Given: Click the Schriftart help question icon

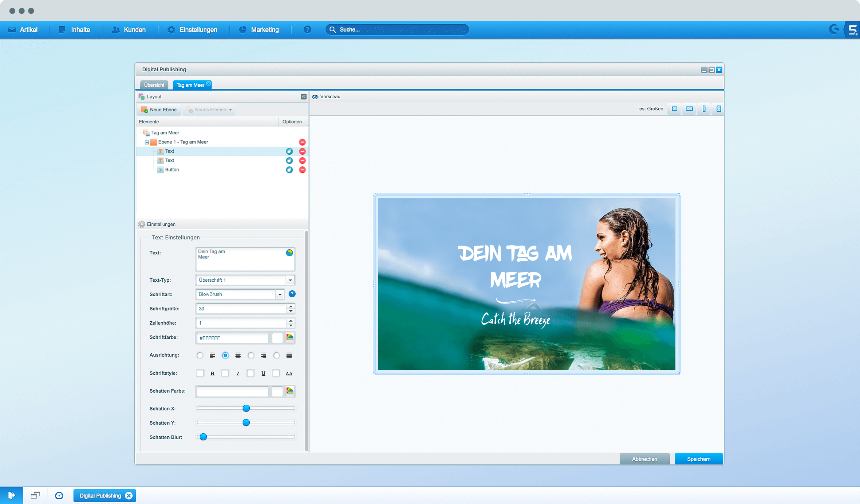Looking at the screenshot, I should (x=292, y=294).
